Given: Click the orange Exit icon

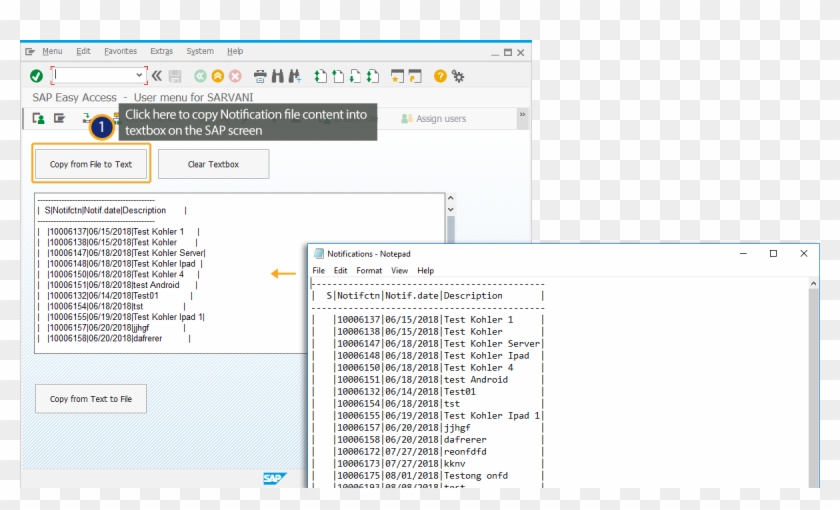Looking at the screenshot, I should click(218, 76).
